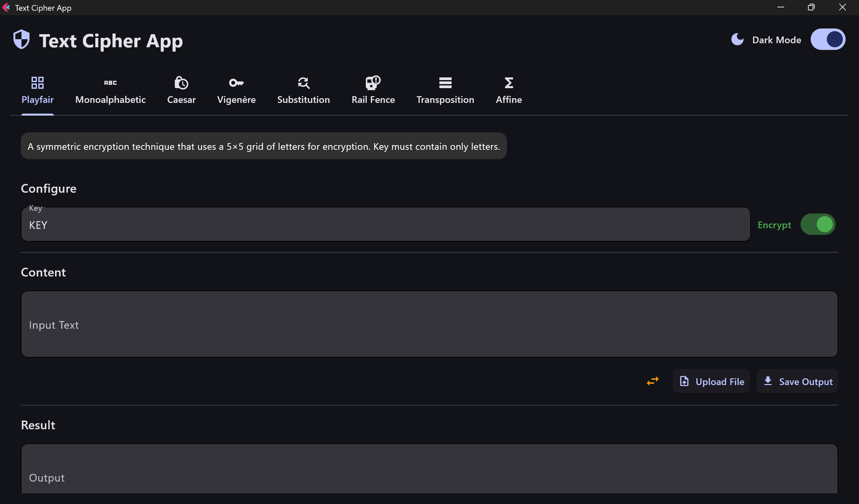Click the shield logo icon
The image size is (859, 504).
[x=21, y=40]
